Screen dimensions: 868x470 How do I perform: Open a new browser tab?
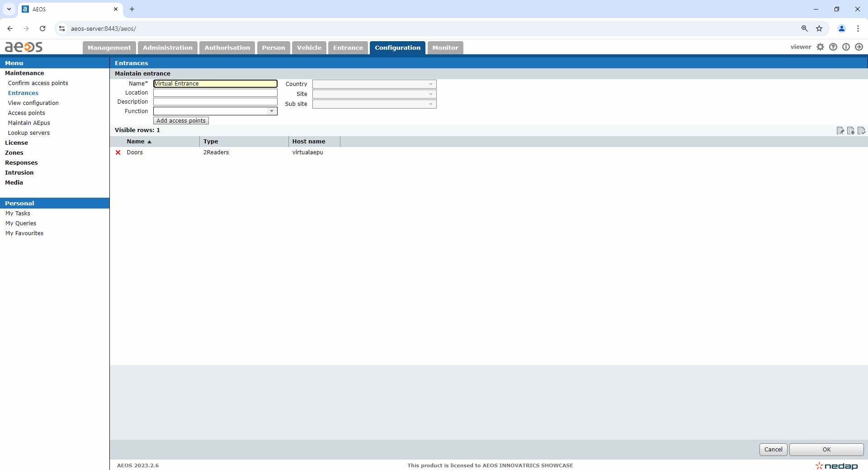coord(132,9)
